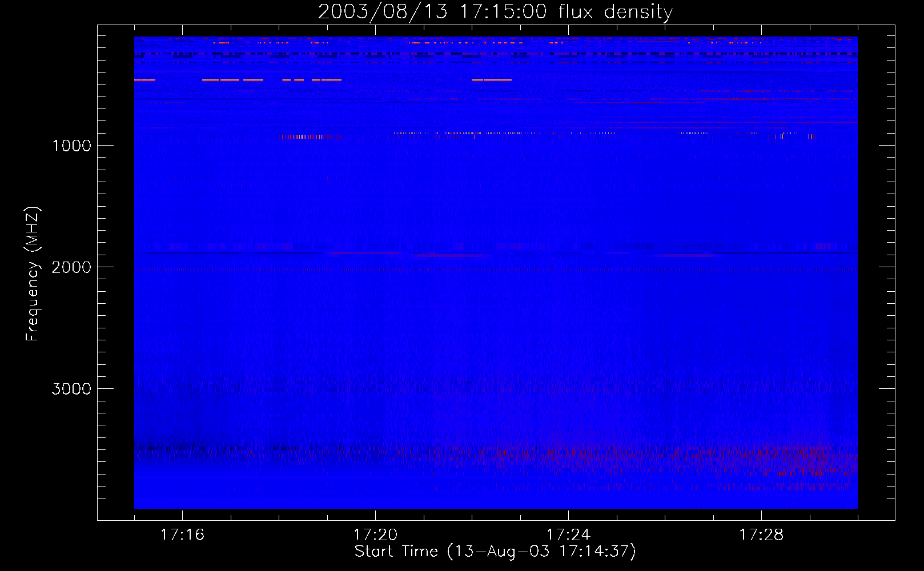Click the 'Start Time (13-Aug-03 17:14:37)' axis label

495,552
